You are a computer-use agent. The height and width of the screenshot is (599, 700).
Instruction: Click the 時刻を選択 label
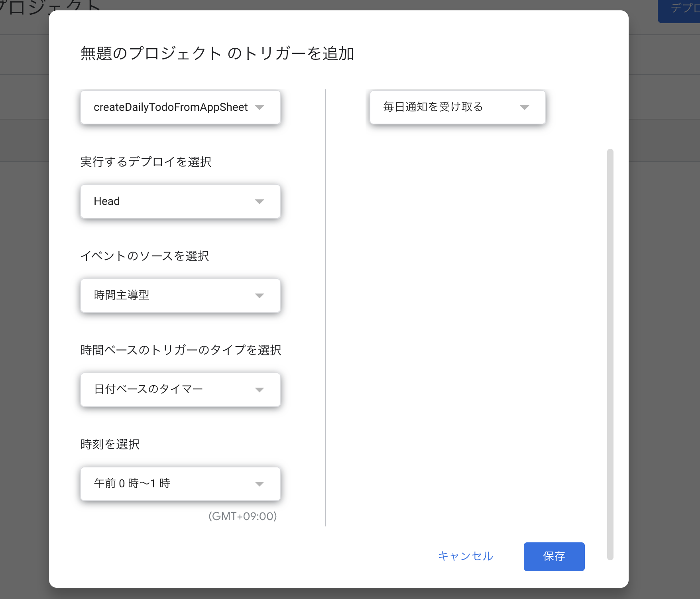(x=110, y=444)
